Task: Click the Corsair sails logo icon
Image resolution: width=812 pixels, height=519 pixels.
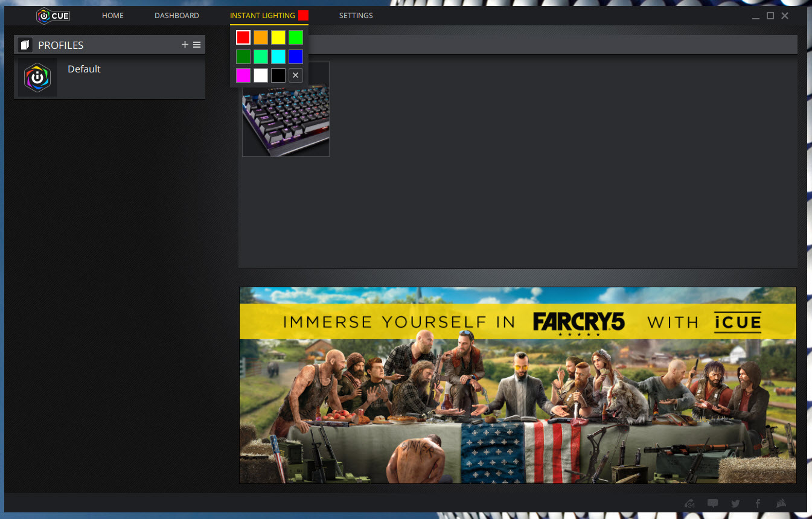Action: click(781, 503)
